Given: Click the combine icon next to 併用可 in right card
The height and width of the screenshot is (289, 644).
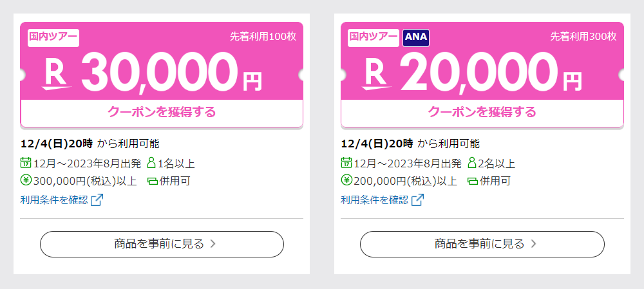Looking at the screenshot, I should (x=473, y=181).
